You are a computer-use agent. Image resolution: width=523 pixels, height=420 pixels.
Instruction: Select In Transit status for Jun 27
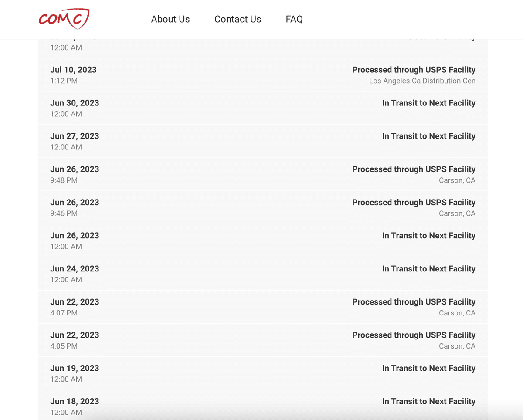(429, 136)
